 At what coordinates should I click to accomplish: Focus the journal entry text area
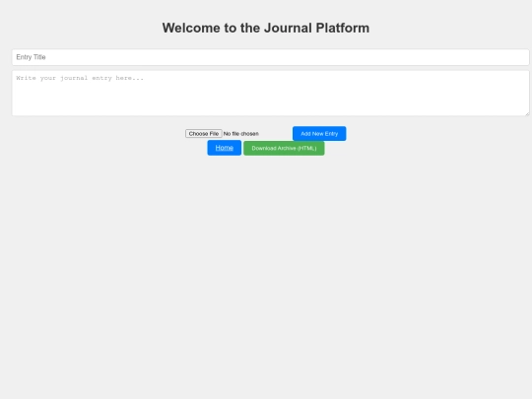tap(270, 93)
